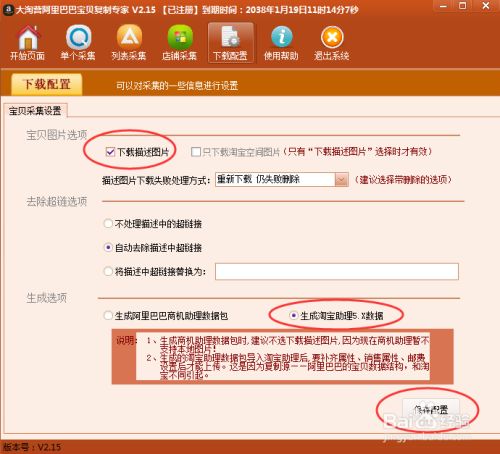Viewport: 500px width, 454px height.
Task: Open the 使用帮助 info icon
Action: (x=281, y=43)
